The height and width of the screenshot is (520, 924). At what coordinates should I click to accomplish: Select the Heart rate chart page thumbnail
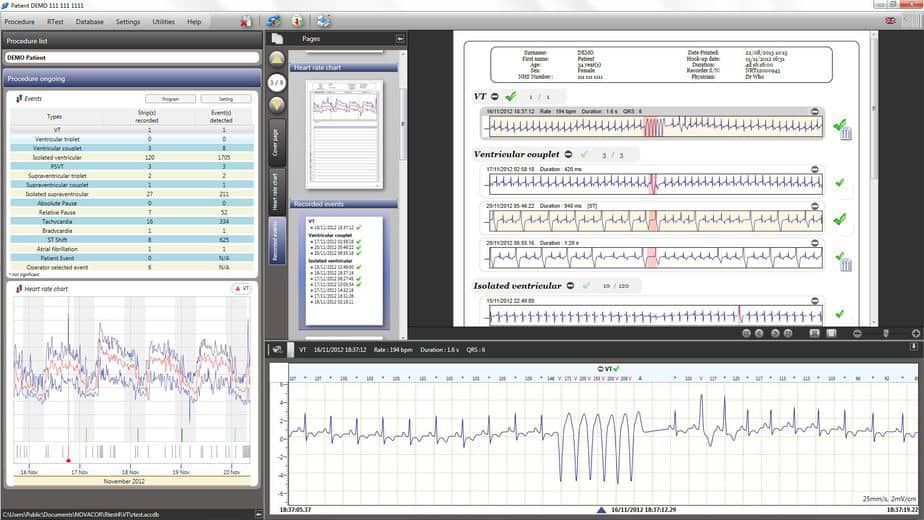point(345,132)
